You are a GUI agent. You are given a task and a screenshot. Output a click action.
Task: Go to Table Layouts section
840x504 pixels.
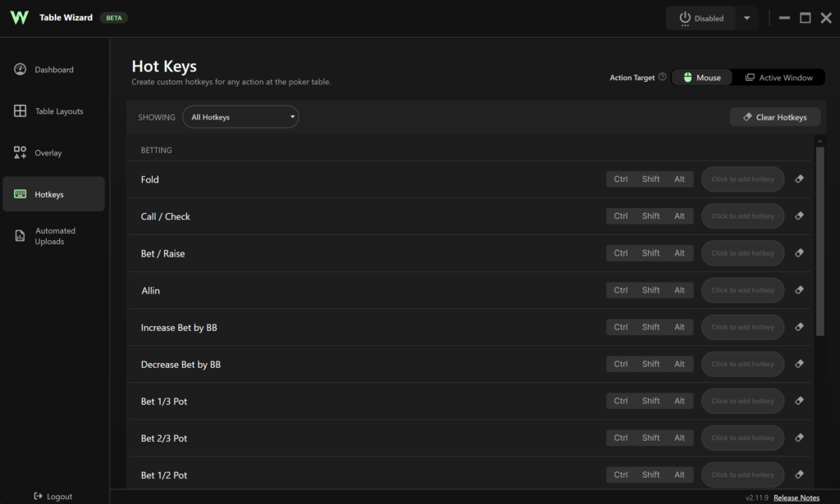53,111
